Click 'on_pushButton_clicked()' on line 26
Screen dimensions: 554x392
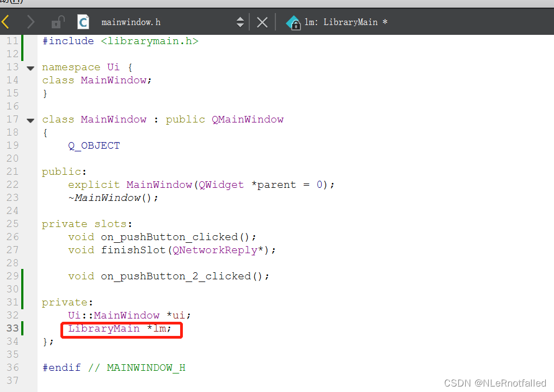click(175, 237)
